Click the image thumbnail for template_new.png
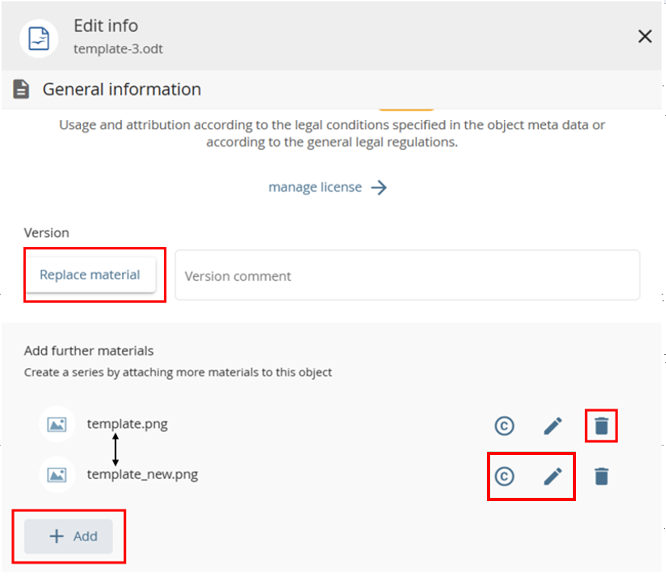The image size is (666, 576). point(57,475)
